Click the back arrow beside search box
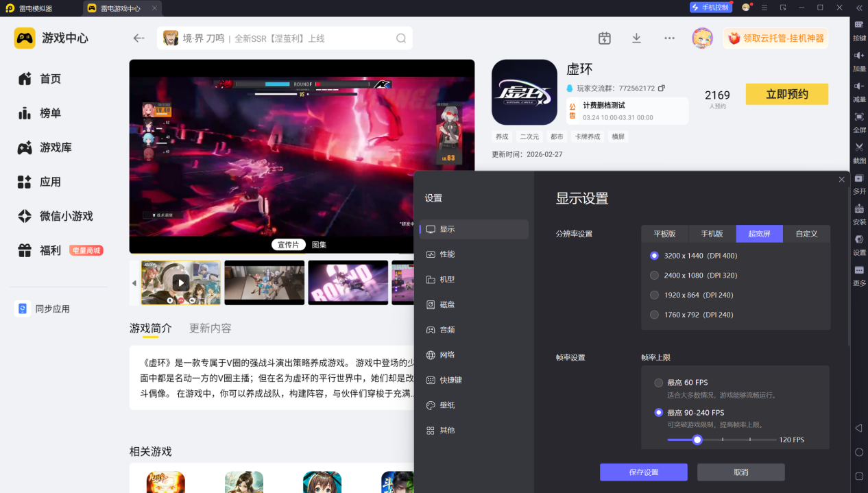 coord(139,38)
